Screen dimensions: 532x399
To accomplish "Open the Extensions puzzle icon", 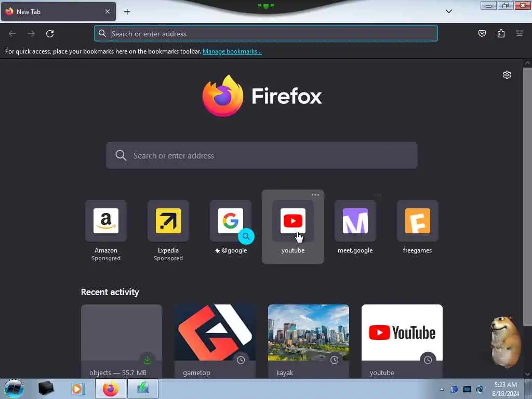I will [x=501, y=33].
